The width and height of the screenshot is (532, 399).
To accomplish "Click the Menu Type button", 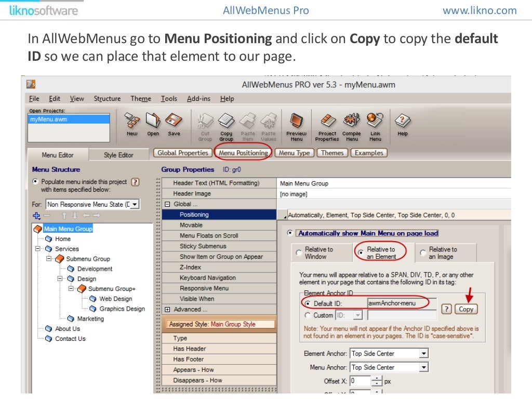I will click(294, 153).
